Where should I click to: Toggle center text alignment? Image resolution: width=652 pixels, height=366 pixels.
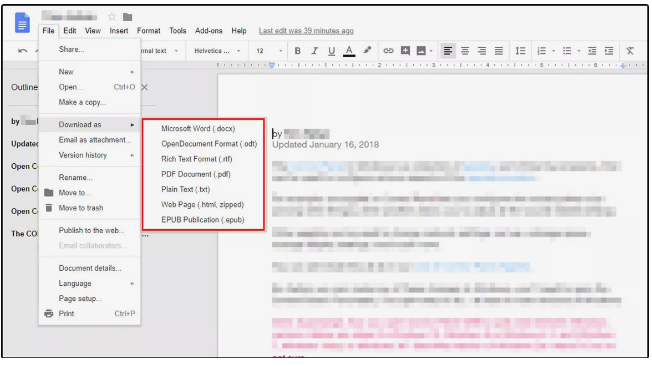pos(465,51)
